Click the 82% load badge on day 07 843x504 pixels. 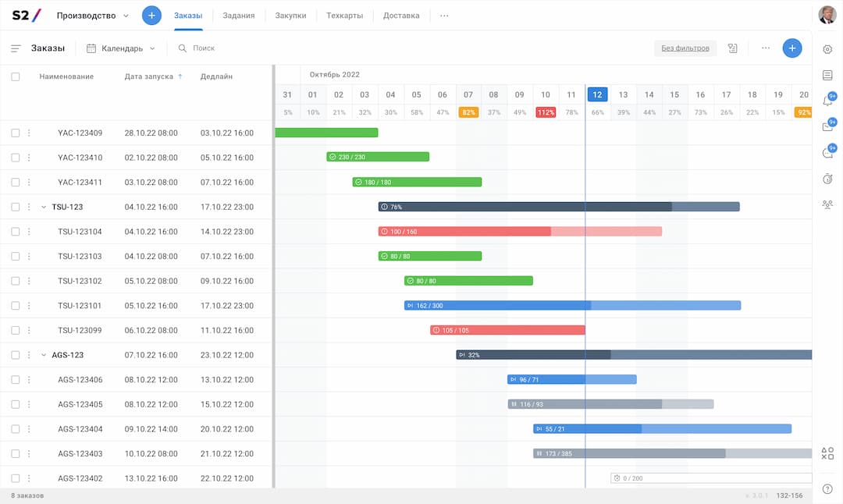pyautogui.click(x=468, y=112)
